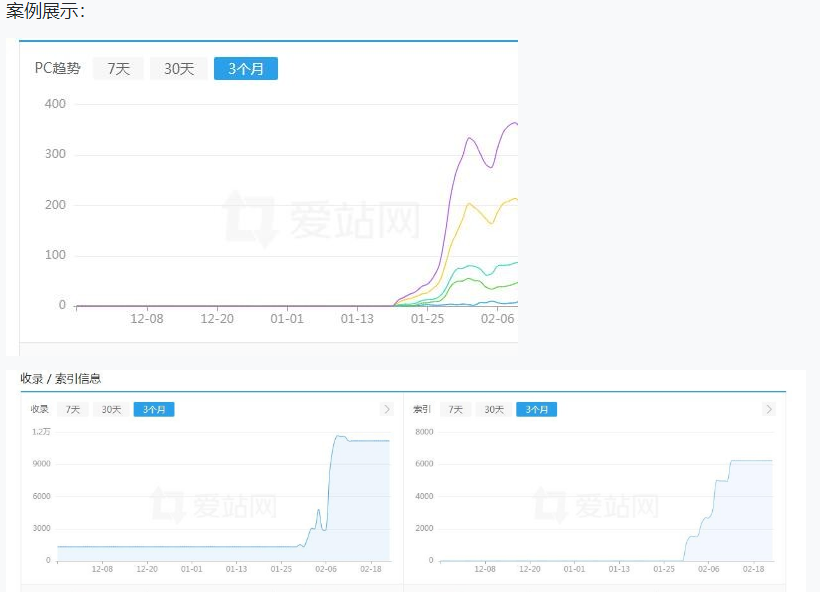Click the 12-08 axis label on 收录 chart
This screenshot has width=820, height=592.
[x=103, y=568]
